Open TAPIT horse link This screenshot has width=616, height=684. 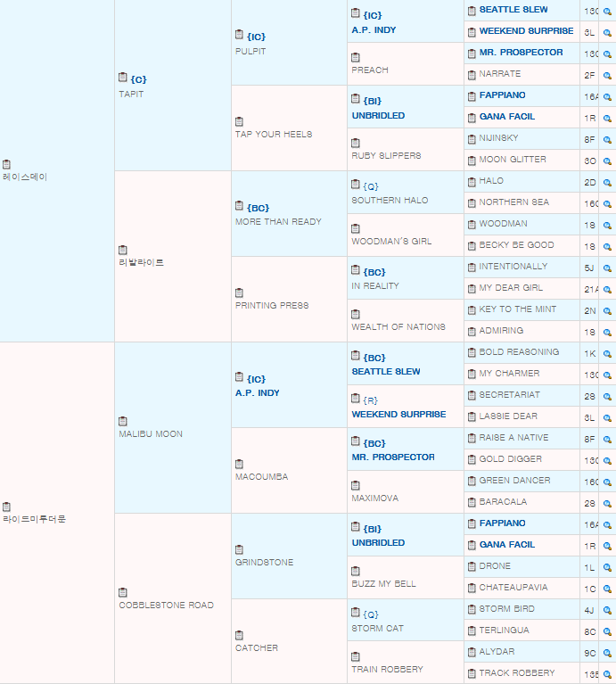point(131,94)
